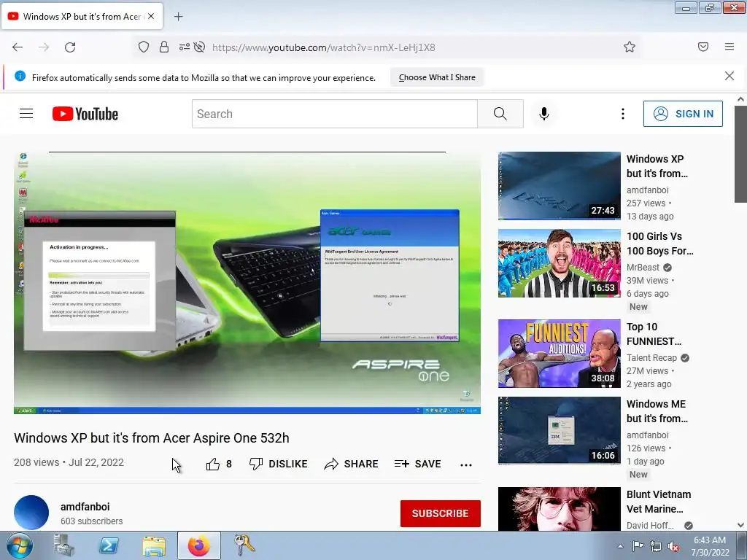Click the video title 'Windows XP but it's from Acer Aspire One 532h'
Image resolution: width=747 pixels, height=560 pixels.
coord(152,437)
